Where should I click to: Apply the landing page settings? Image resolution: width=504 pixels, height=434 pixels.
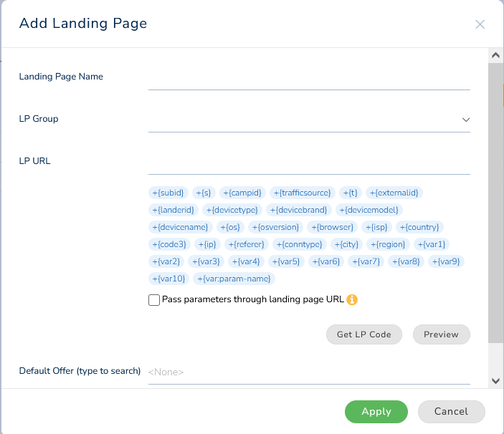(376, 412)
